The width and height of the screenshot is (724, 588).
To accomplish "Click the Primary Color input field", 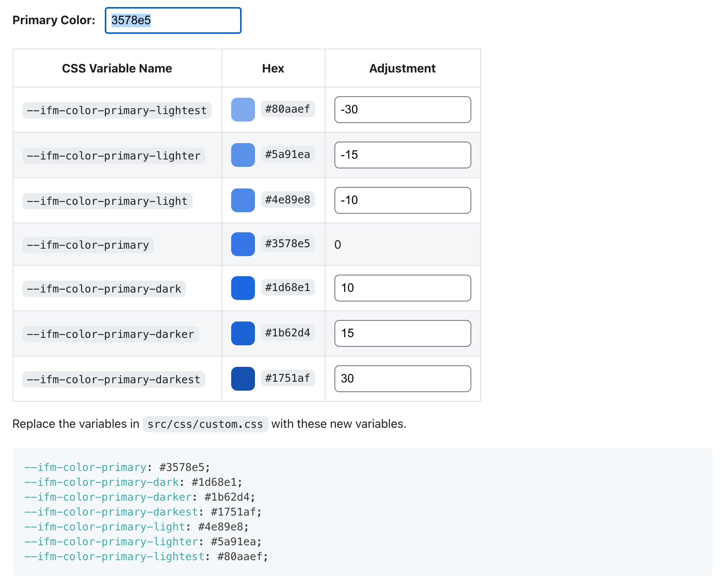I will coord(173,20).
